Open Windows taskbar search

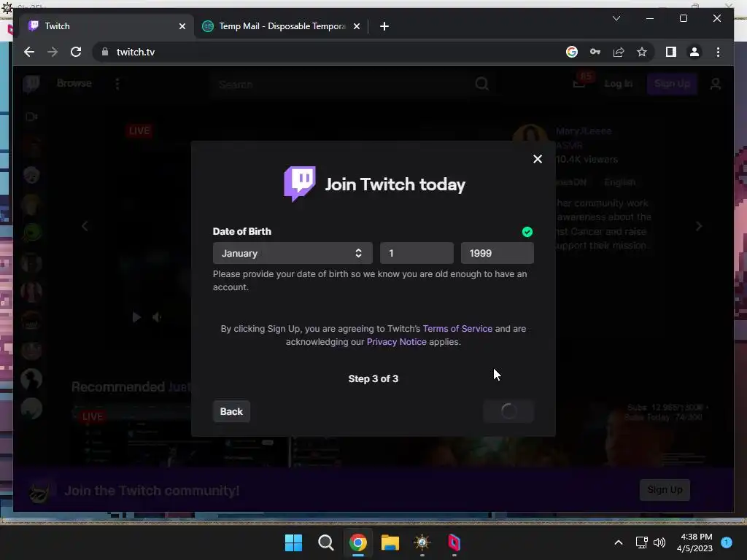326,542
